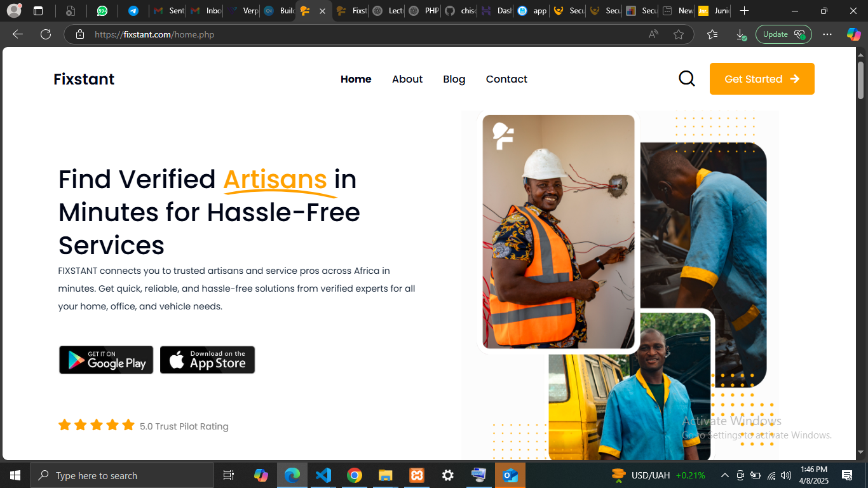Switch to the WhatsApp browser tab
Viewport: 868px width, 488px height.
[102, 11]
